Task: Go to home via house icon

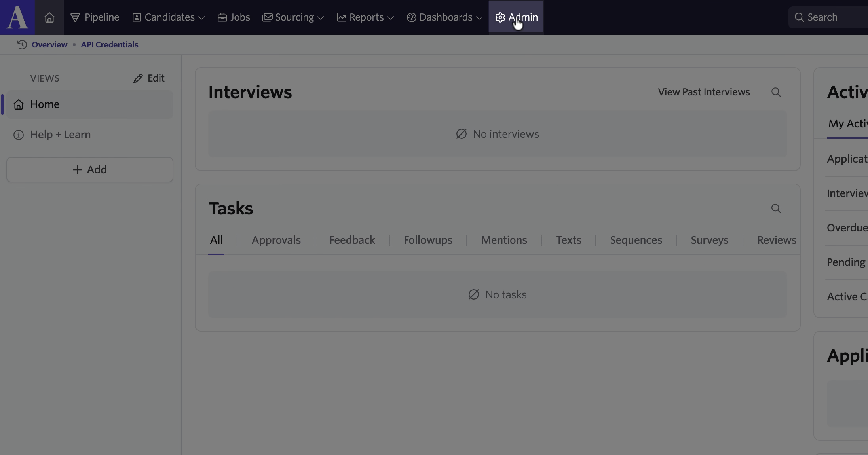Action: point(49,17)
